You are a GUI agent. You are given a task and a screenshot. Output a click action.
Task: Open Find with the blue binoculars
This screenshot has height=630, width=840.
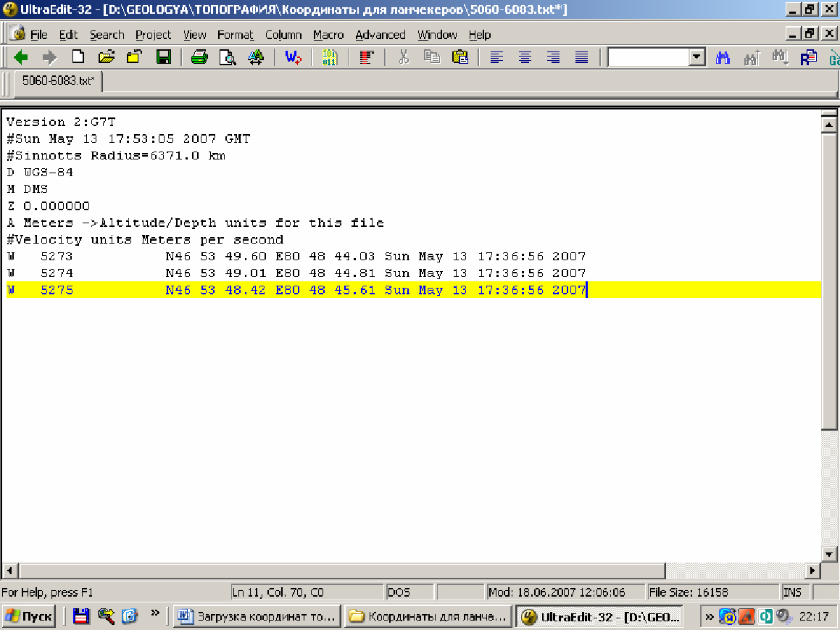tap(723, 57)
